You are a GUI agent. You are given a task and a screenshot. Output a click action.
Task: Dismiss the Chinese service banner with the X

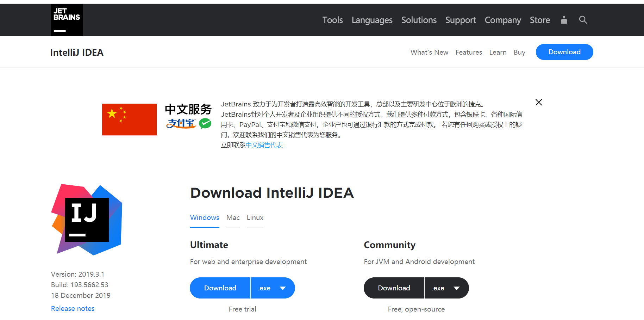[538, 102]
